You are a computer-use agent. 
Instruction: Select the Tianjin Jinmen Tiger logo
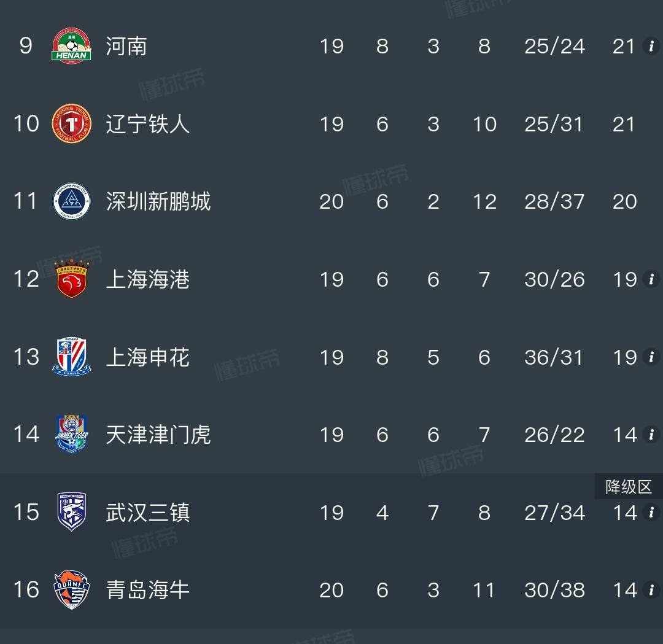point(71,434)
